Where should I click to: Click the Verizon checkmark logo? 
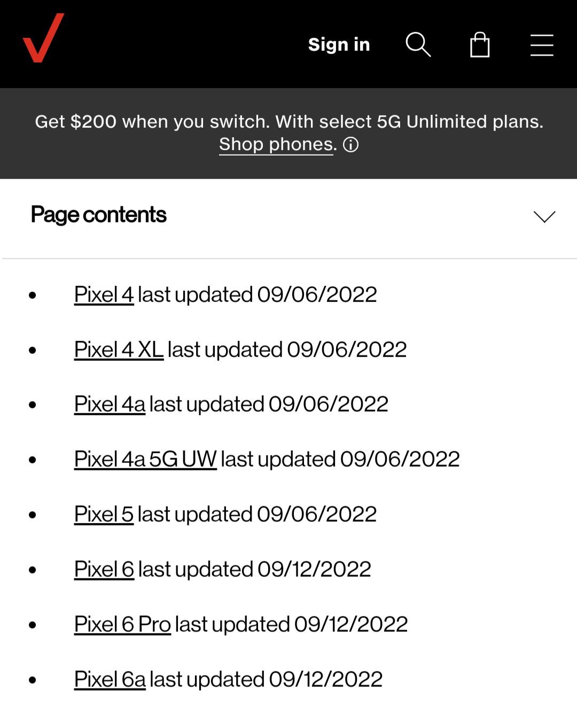(43, 38)
